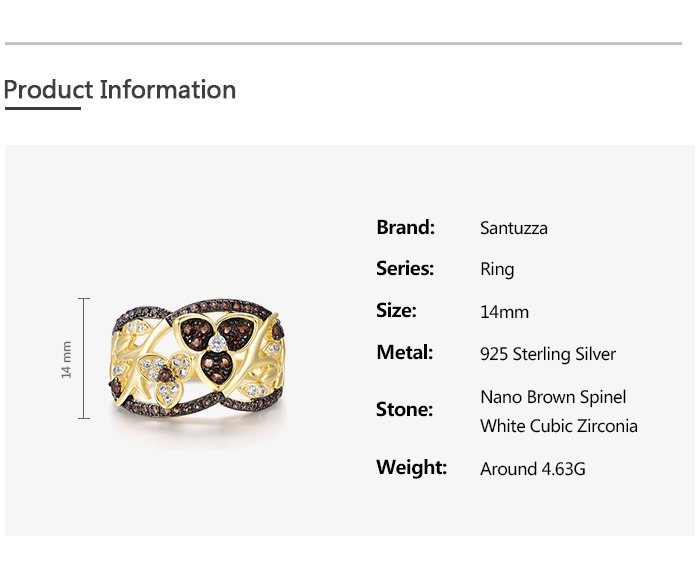This screenshot has width=700, height=588.
Task: Click the 925 Sterling Silver text
Action: pos(548,354)
